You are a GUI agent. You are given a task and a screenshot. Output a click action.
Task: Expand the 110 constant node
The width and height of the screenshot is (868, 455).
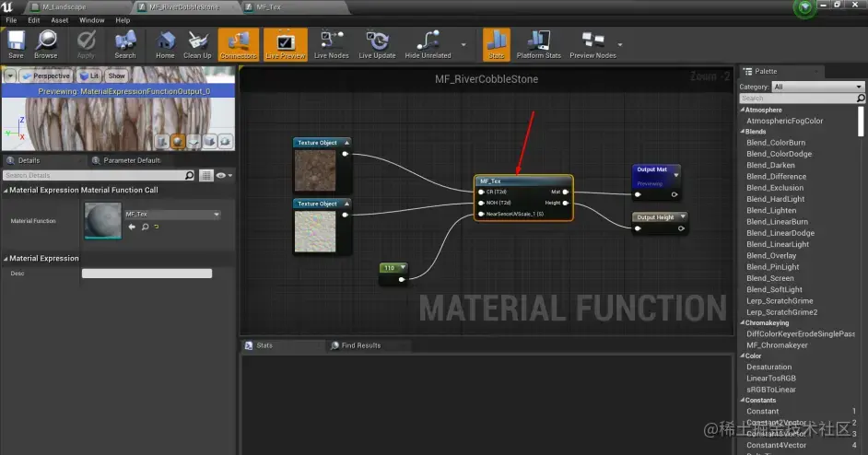point(403,267)
